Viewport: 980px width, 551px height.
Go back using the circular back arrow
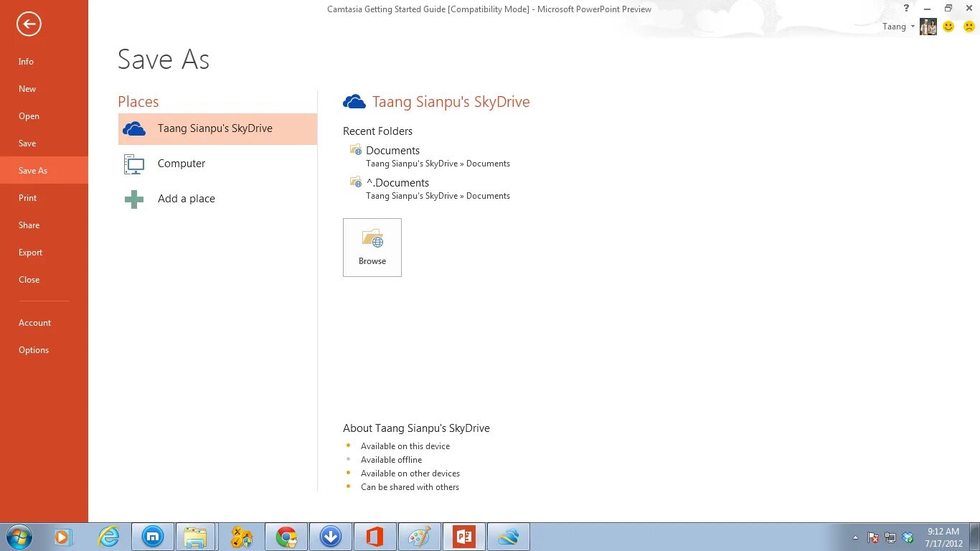point(29,24)
